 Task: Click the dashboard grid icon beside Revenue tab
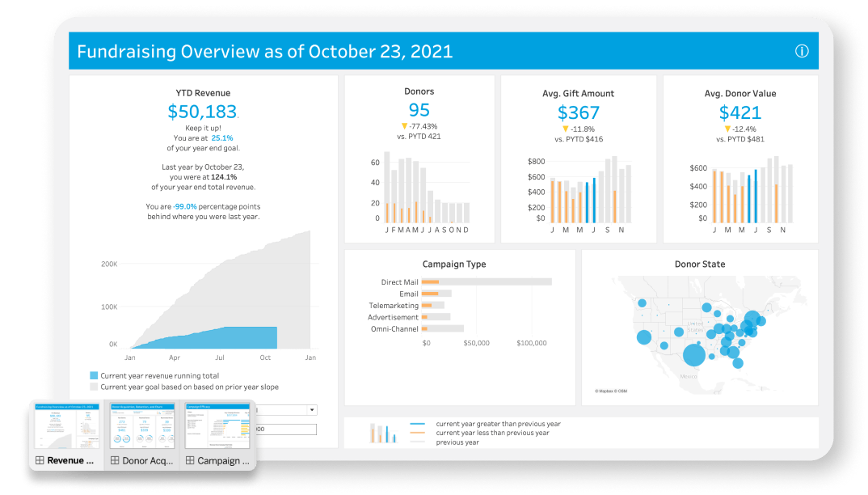(38, 461)
